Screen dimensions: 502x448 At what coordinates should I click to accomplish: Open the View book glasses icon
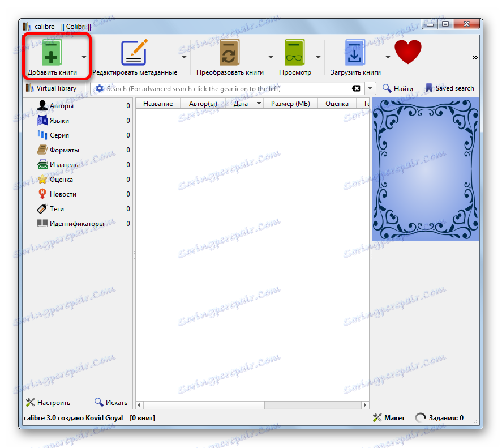click(294, 53)
